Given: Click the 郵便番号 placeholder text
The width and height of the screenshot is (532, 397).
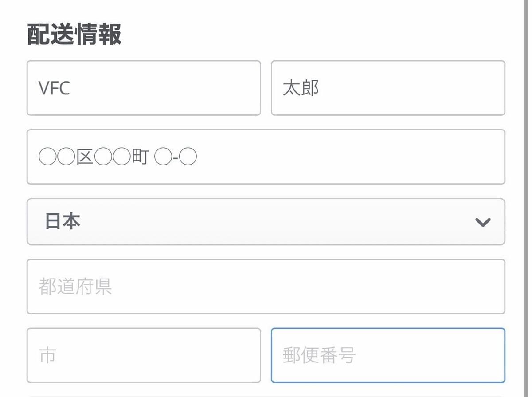Looking at the screenshot, I should pos(319,356).
